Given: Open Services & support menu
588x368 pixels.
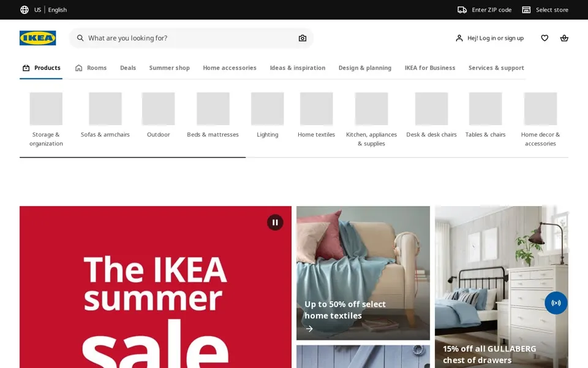Looking at the screenshot, I should coord(496,68).
